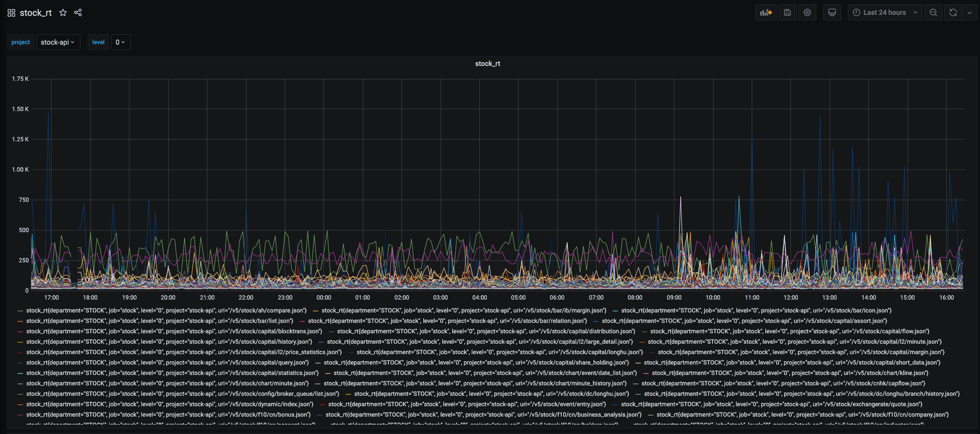Select capital/query.json legend entry
Screen dimensions: 980x434
[167, 363]
